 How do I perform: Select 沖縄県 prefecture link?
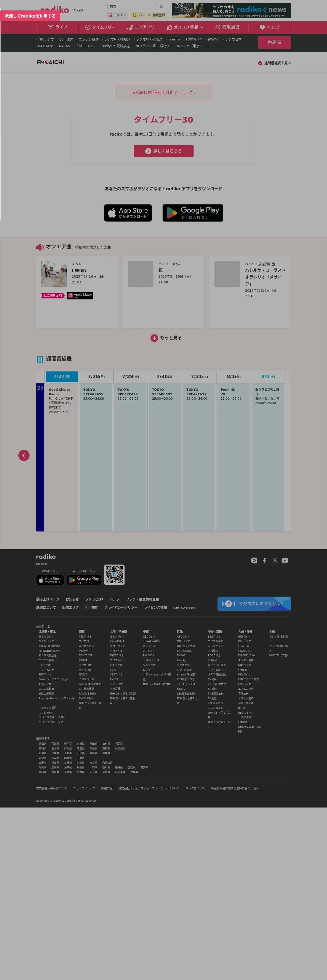[x=134, y=772]
